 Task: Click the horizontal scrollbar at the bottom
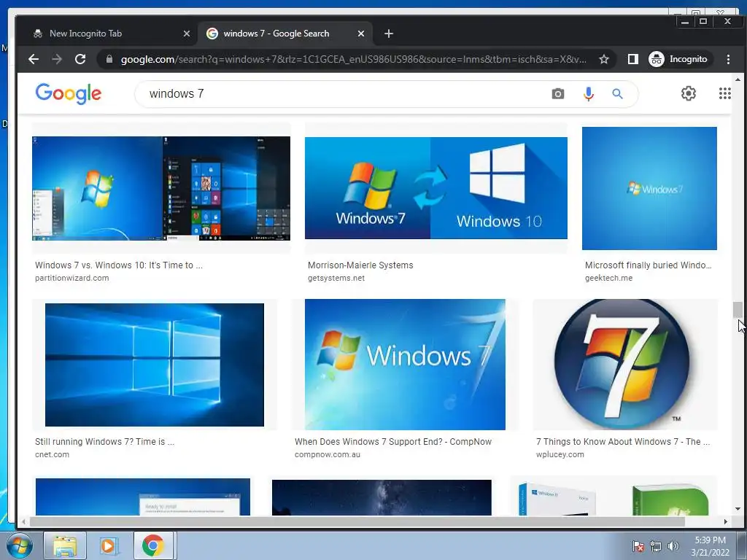tap(357, 522)
